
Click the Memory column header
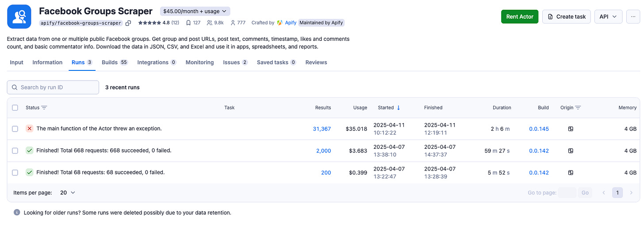(628, 108)
